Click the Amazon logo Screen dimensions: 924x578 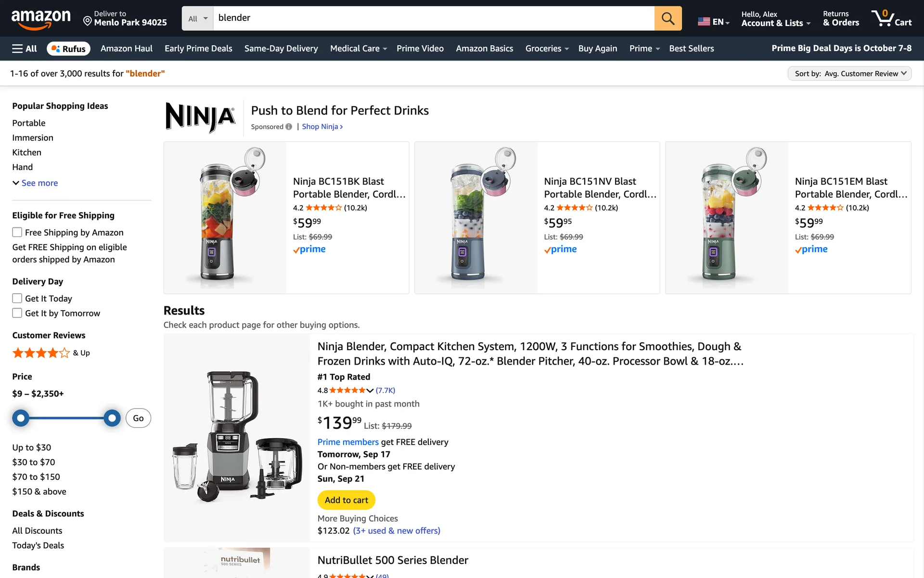point(41,19)
